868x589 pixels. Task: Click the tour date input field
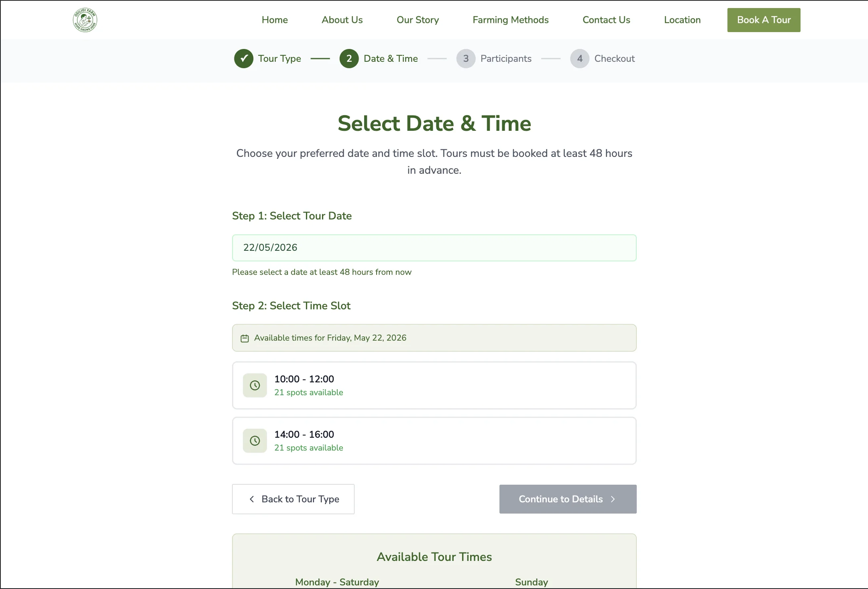[x=434, y=248]
